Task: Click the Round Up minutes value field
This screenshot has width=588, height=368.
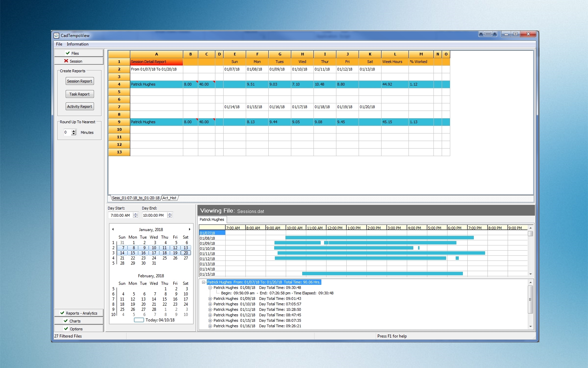Action: click(67, 132)
